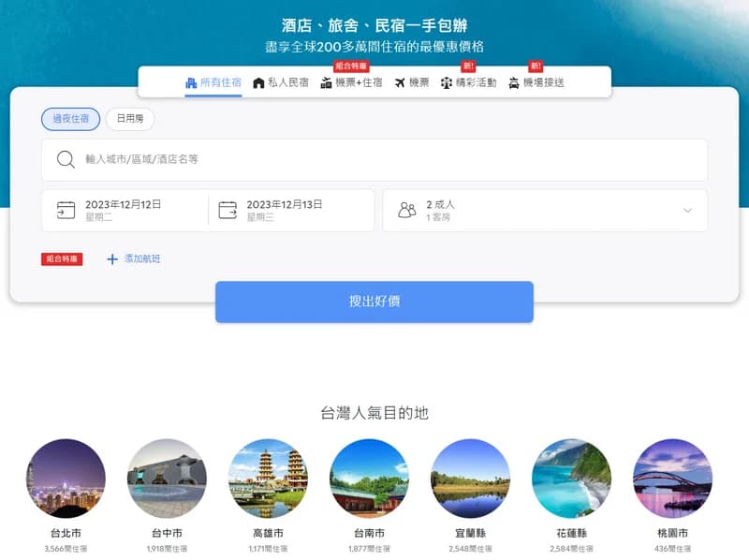
Task: Switch to the 精彩活動 tab
Action: (x=469, y=82)
